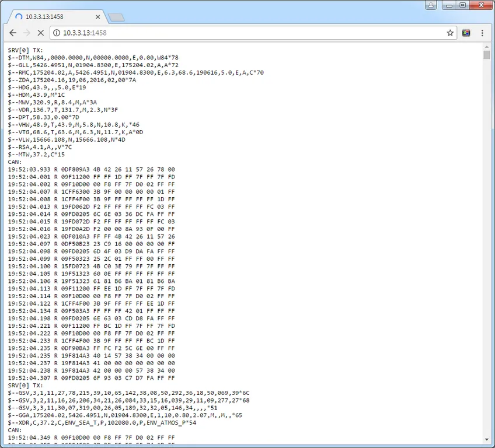495x448 pixels.
Task: Click the user profile icon in title bar
Action: tap(431, 5)
